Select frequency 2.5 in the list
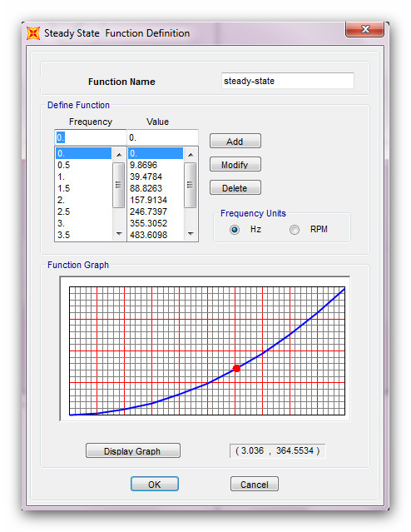The width and height of the screenshot is (411, 532). tap(83, 211)
